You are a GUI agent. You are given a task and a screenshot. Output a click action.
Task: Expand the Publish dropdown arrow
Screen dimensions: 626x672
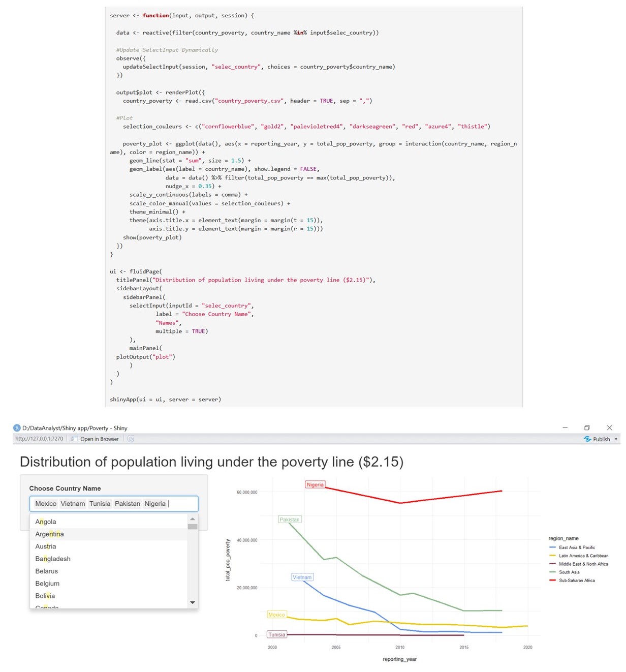tap(616, 439)
